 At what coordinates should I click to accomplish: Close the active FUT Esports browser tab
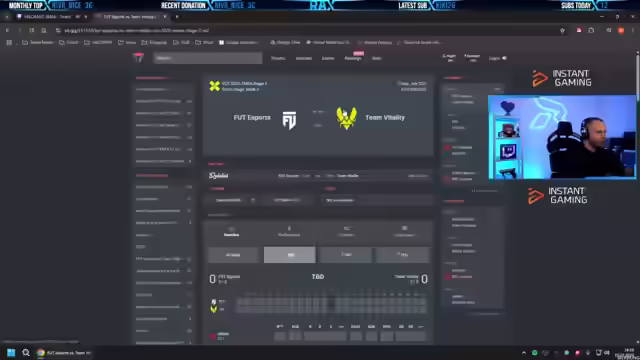coord(164,17)
